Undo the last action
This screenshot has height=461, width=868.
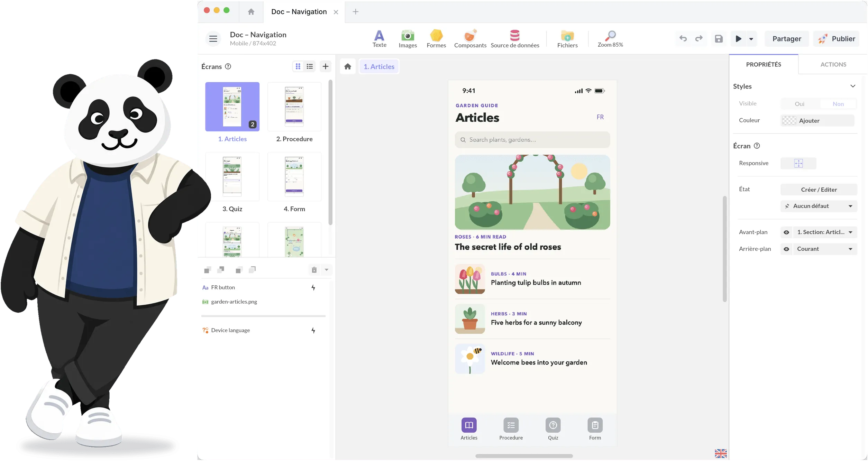coord(683,38)
